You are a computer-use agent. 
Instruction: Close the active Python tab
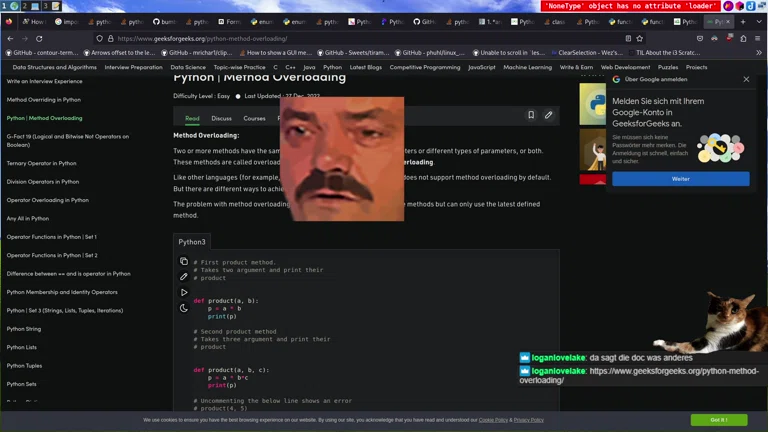coord(728,22)
